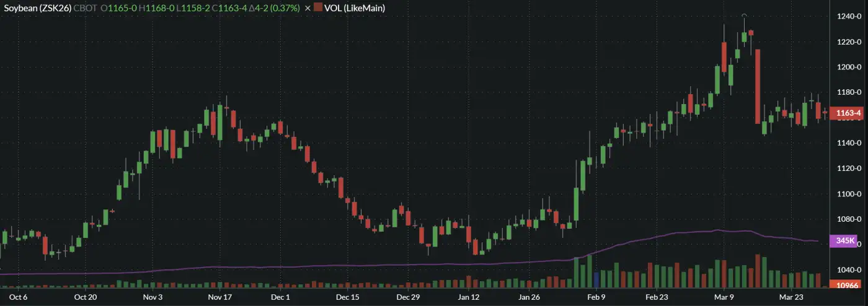868x306 pixels.
Task: Click the Oct 6 date axis label
Action: [x=19, y=297]
